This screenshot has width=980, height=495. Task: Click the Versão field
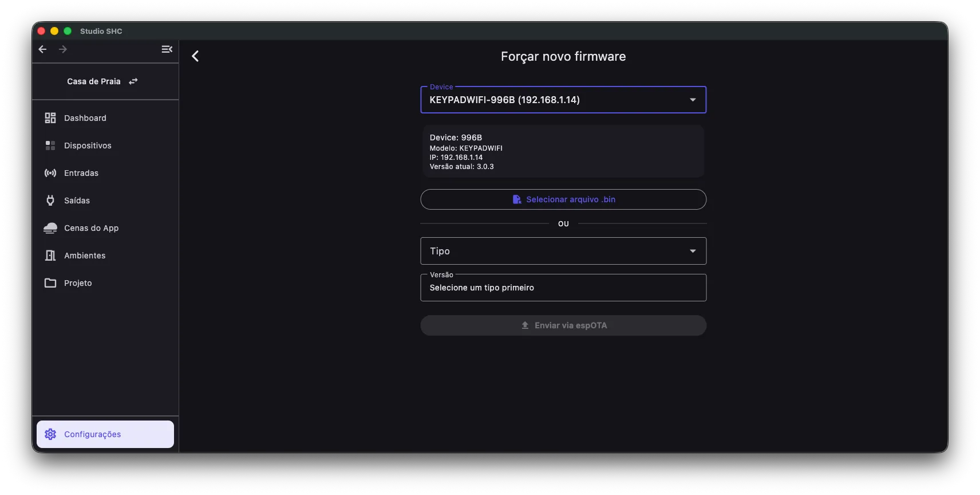coord(563,288)
